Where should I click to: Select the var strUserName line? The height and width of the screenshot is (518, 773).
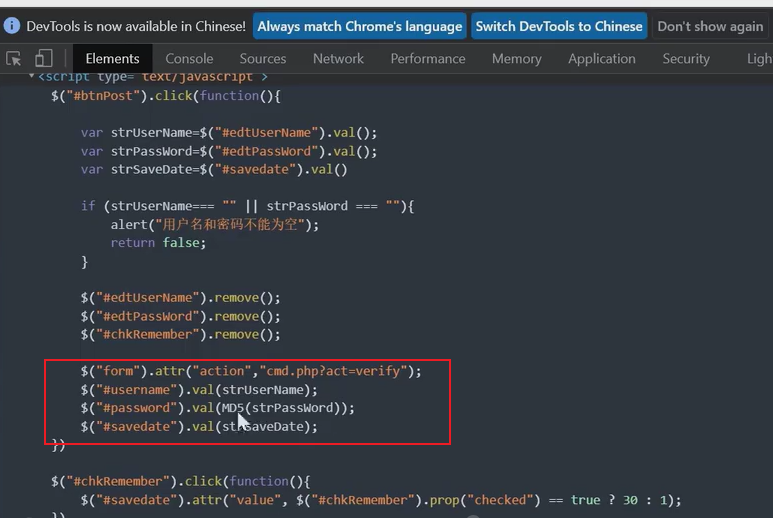click(x=229, y=133)
